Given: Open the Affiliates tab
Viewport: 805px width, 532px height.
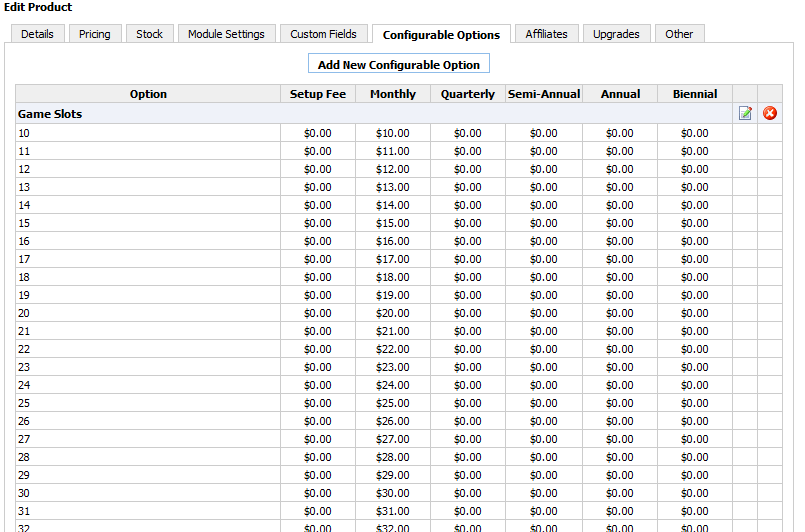Looking at the screenshot, I should click(x=547, y=34).
